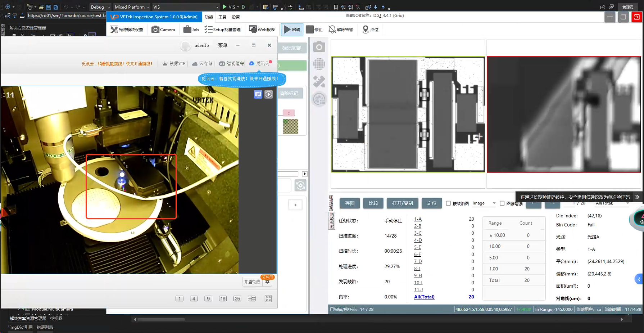Stop inspection with the 停止 button
Image resolution: width=644 pixels, height=333 pixels.
314,30
